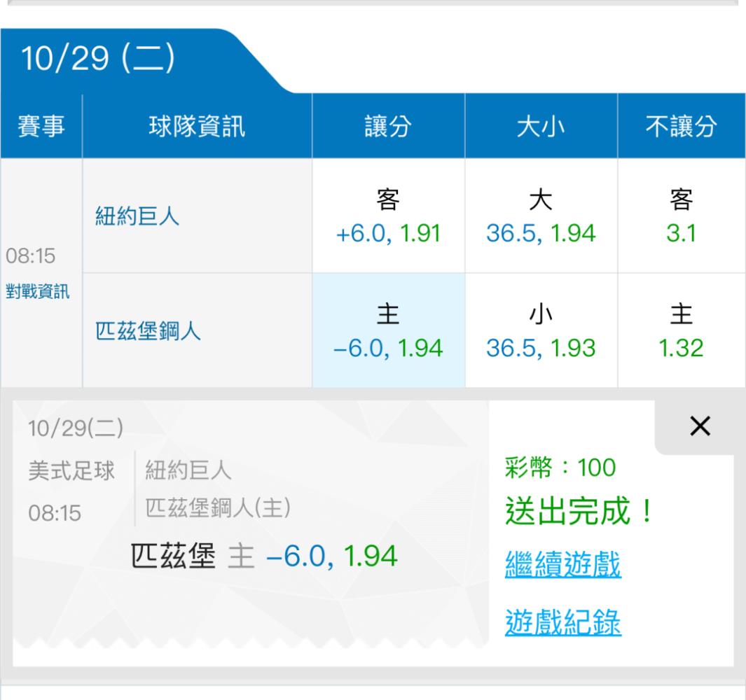
Task: Click the 球隊資訊 column header
Action: [197, 126]
